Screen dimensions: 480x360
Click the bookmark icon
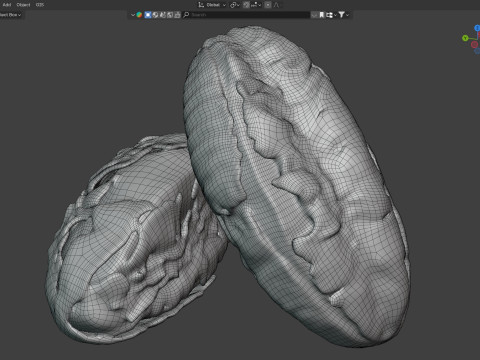coord(322,15)
